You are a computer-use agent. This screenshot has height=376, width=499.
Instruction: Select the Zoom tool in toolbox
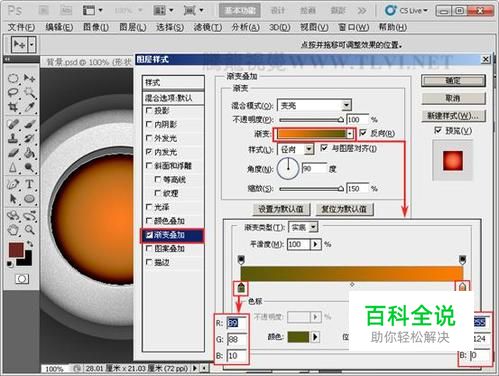(x=30, y=229)
